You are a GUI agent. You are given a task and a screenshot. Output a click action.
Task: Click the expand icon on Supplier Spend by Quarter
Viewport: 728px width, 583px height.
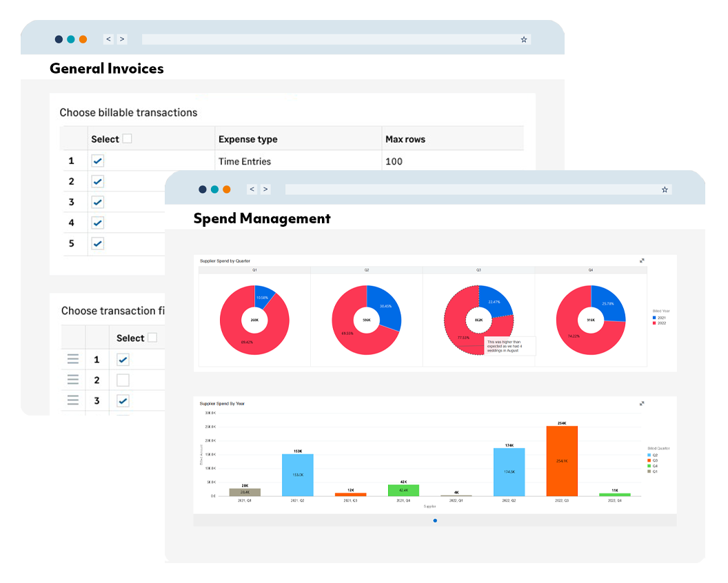click(x=642, y=260)
